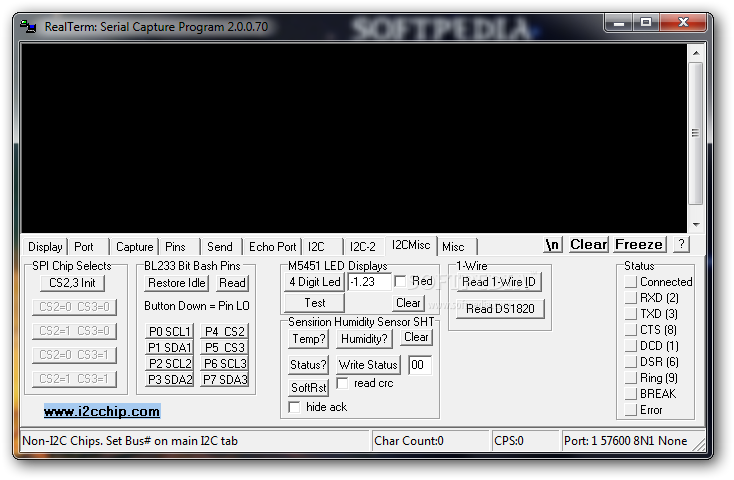The width and height of the screenshot is (734, 480).
Task: Click the CS2,3 Init button
Action: click(x=72, y=283)
